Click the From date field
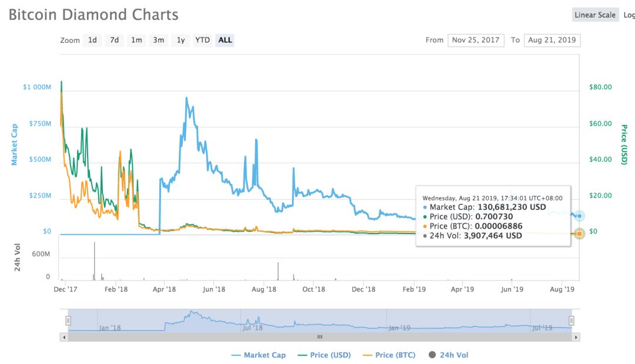Image resolution: width=635 pixels, height=364 pixels. click(476, 40)
